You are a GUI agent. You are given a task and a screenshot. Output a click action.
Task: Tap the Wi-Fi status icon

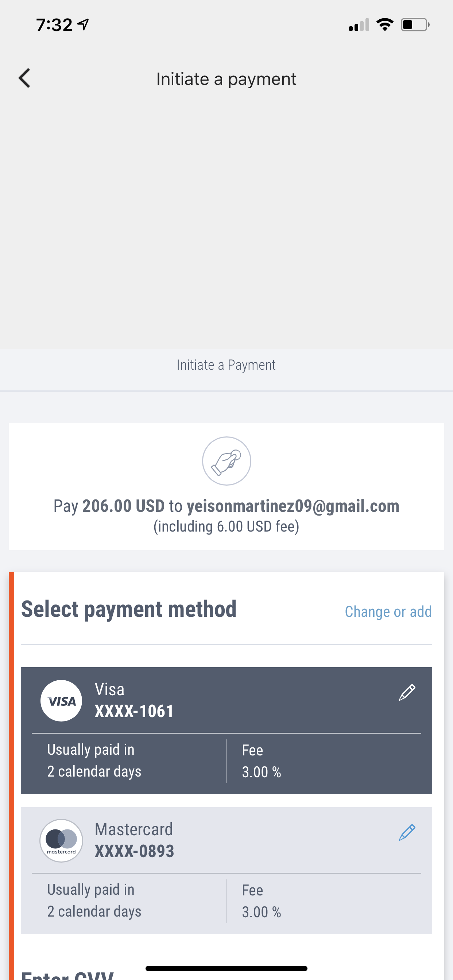tap(384, 25)
